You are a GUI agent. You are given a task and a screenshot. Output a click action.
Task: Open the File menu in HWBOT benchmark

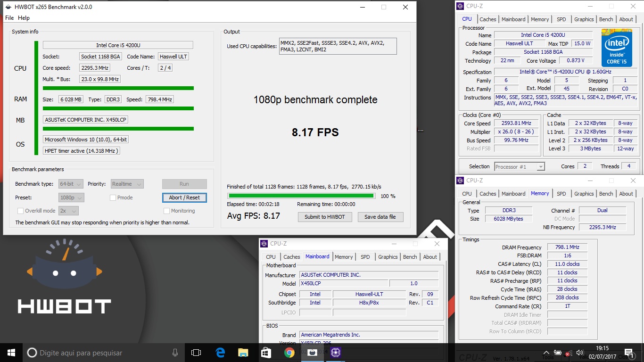pos(9,18)
